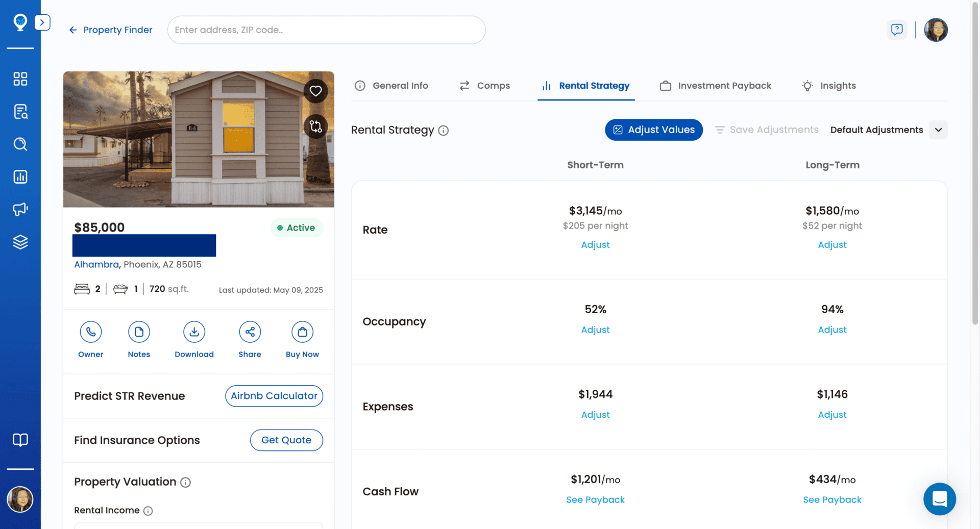Image resolution: width=980 pixels, height=529 pixels.
Task: Click Get Quote for insurance options
Action: (286, 440)
